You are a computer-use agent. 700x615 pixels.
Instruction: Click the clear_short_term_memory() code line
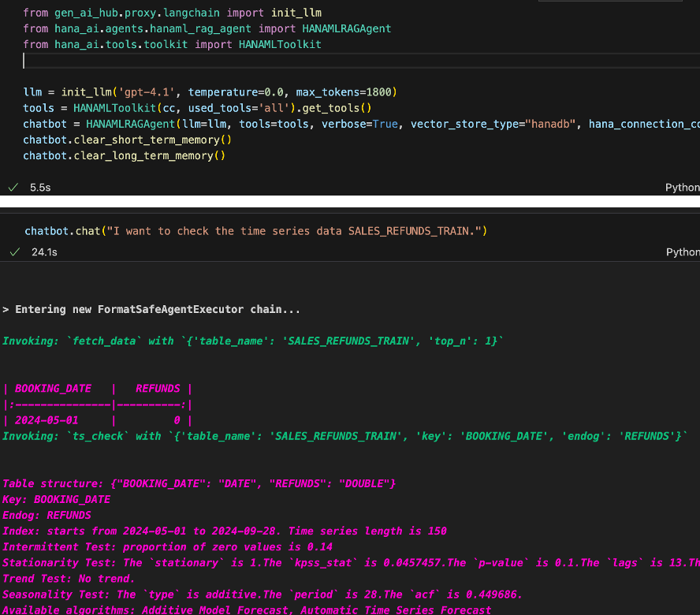[x=127, y=140]
